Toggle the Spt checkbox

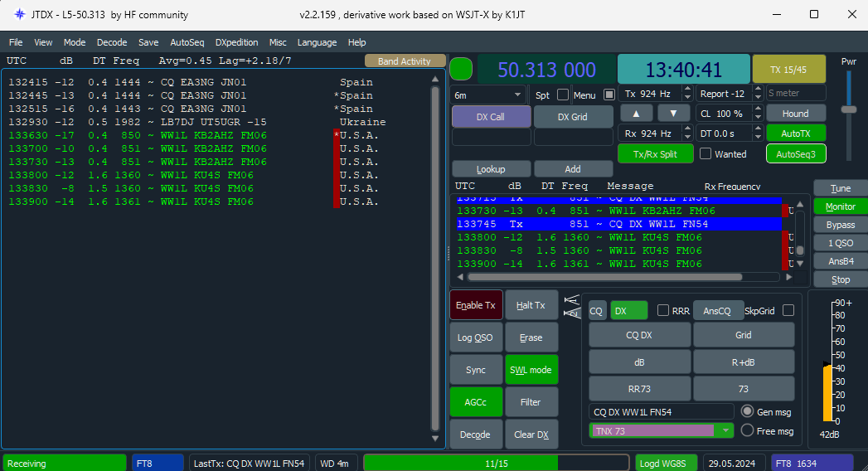pyautogui.click(x=563, y=95)
